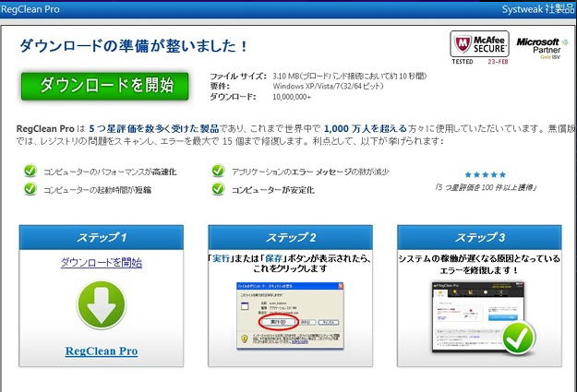
Task: Click the Microsoft Partner logo
Action: click(x=543, y=48)
